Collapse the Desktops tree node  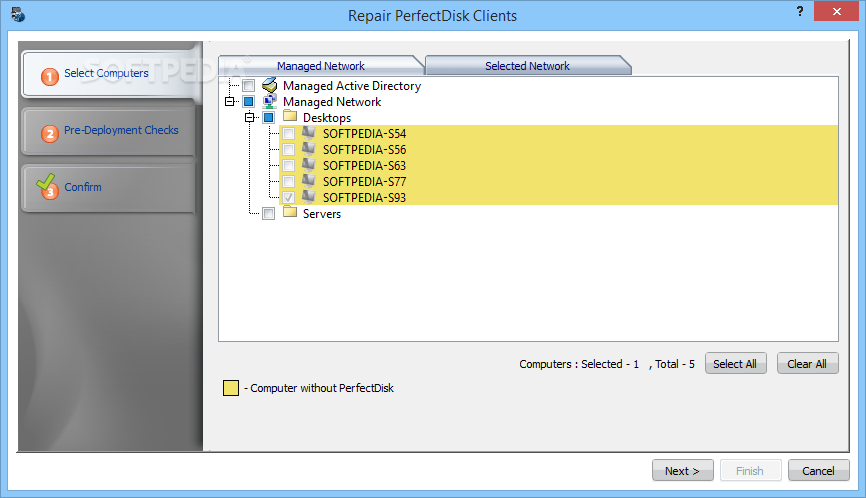[x=249, y=118]
